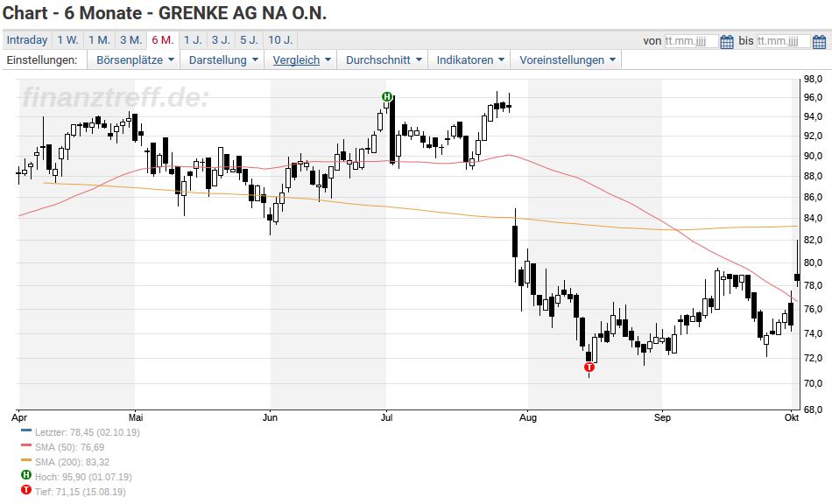This screenshot has height=504, width=832.
Task: Click the 'Apr' label on the time axis
Action: click(x=19, y=417)
